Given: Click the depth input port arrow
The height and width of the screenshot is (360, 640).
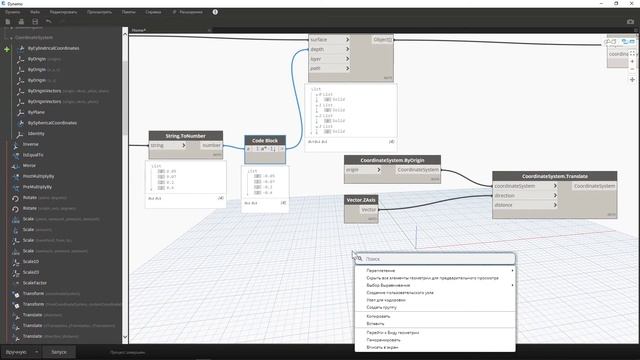Looking at the screenshot, I should [347, 49].
